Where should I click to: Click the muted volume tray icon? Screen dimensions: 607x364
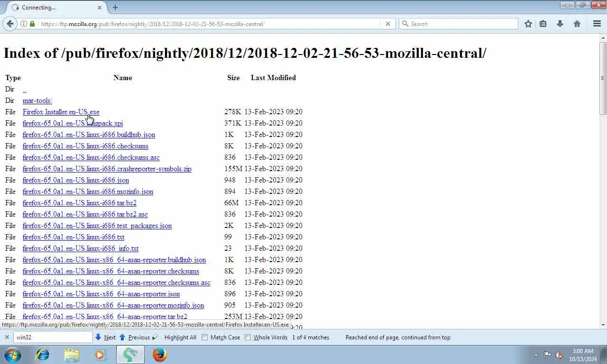(x=559, y=355)
